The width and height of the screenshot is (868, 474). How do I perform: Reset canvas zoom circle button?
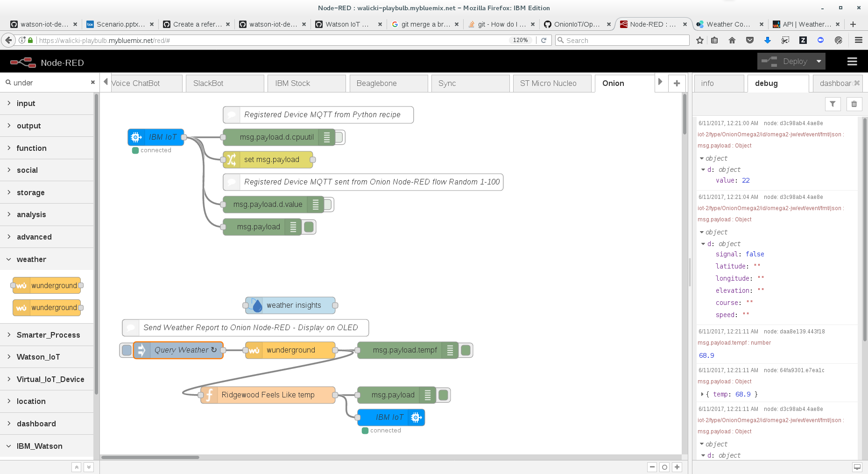coord(664,467)
